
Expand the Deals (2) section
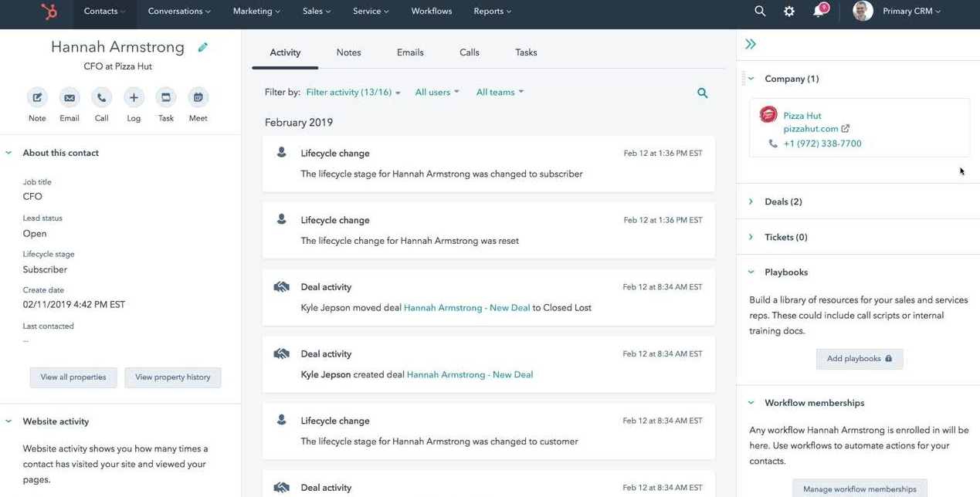click(782, 202)
